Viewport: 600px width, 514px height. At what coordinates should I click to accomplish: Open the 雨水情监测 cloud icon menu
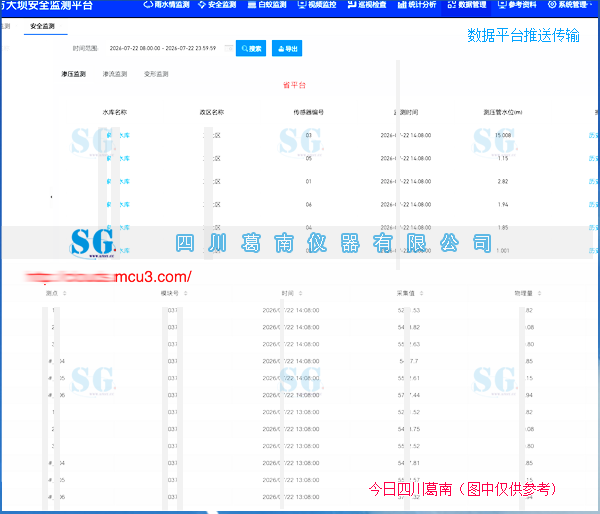coord(148,5)
